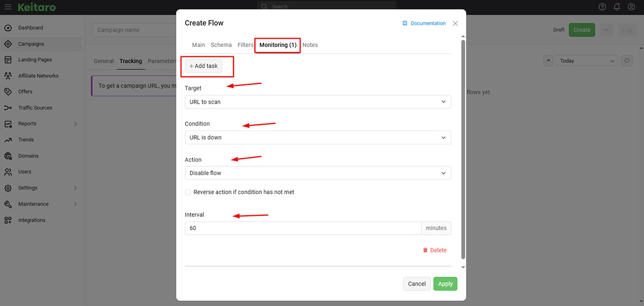Click the help question mark icon
Viewport: 644px width, 306px height.
602,7
